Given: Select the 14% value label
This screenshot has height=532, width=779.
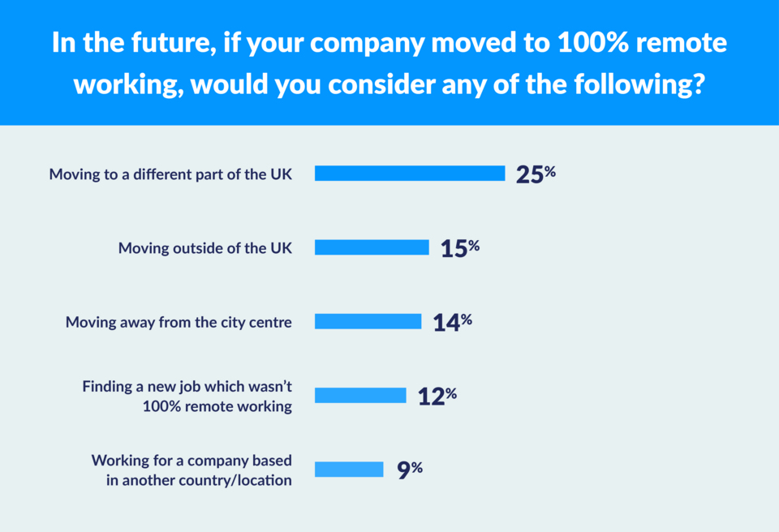Looking at the screenshot, I should click(453, 322).
